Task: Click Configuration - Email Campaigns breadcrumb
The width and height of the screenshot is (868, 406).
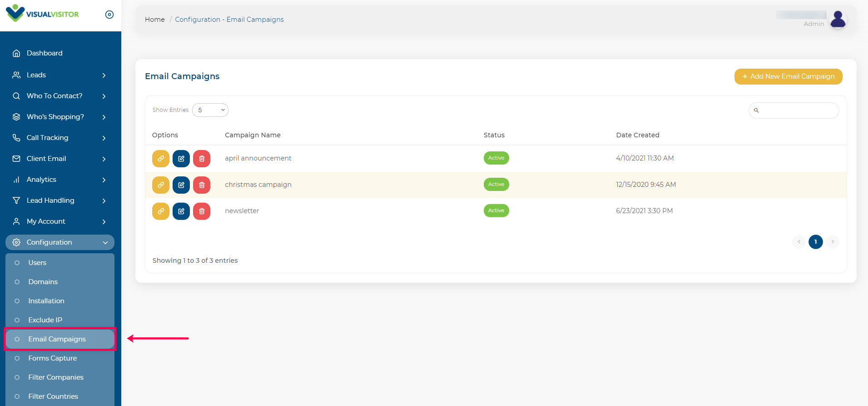Action: pos(229,20)
